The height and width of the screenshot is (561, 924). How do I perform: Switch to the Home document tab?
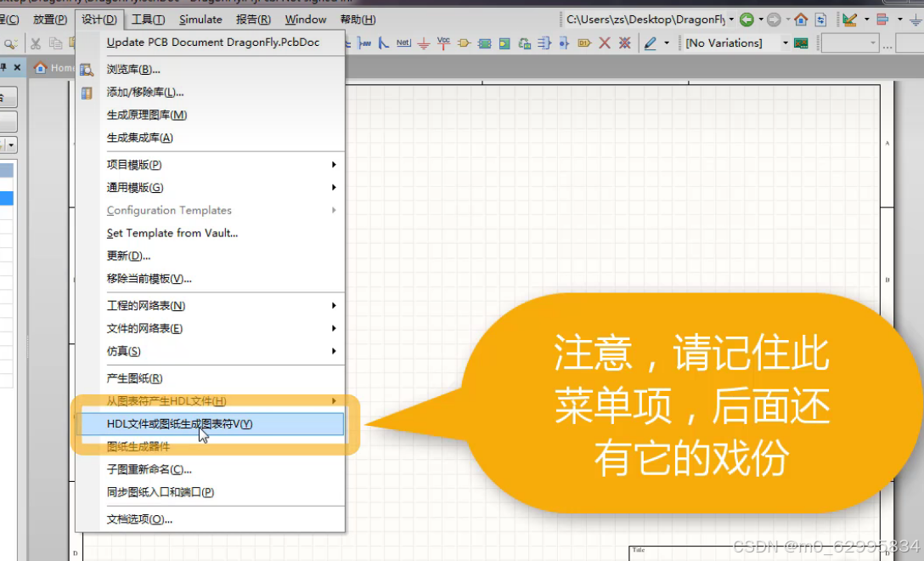(x=54, y=68)
